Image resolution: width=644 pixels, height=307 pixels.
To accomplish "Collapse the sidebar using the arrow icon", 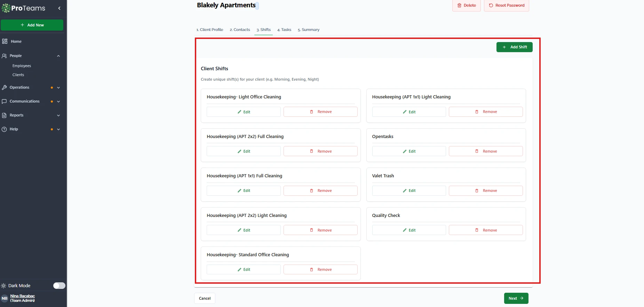I will click(59, 8).
